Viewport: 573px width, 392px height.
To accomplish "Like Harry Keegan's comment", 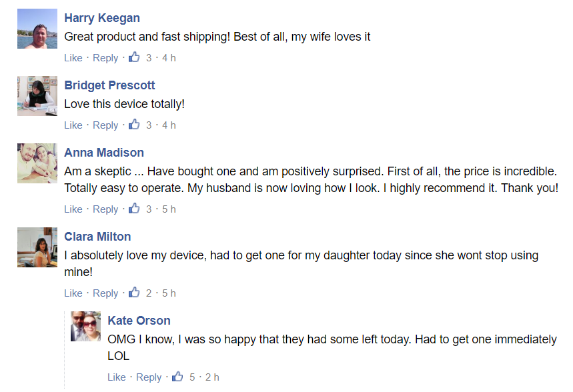I will pyautogui.click(x=73, y=58).
